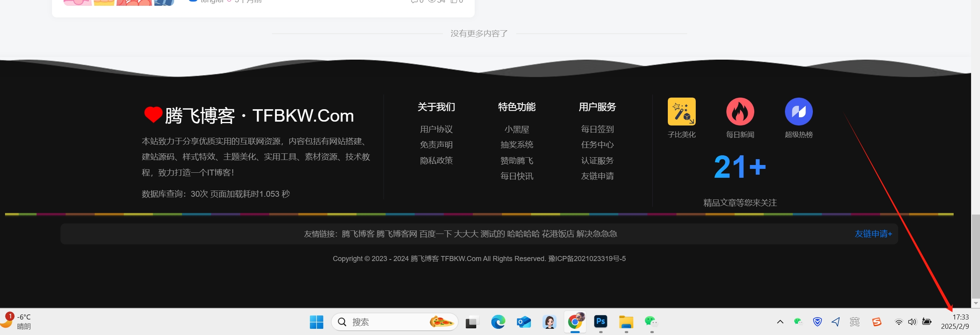The height and width of the screenshot is (335, 980).
Task: Open the volume control in the tray
Action: pos(912,322)
